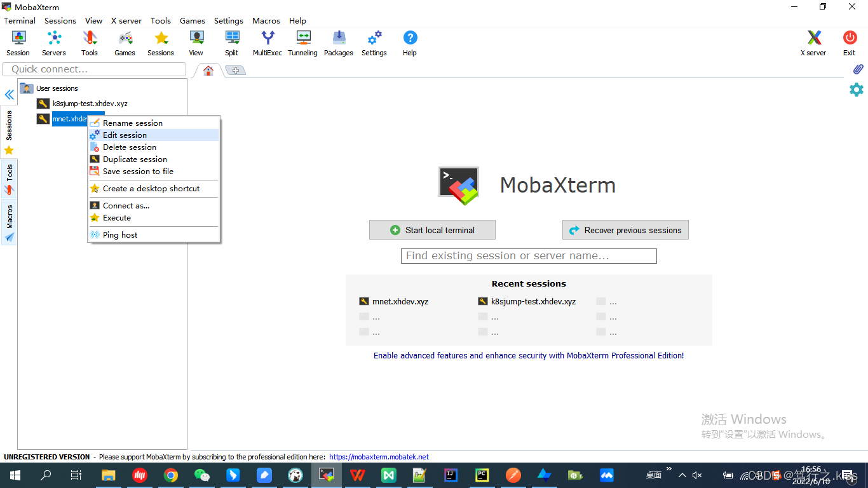Open the Terminal menu
The width and height of the screenshot is (868, 488).
(x=20, y=20)
